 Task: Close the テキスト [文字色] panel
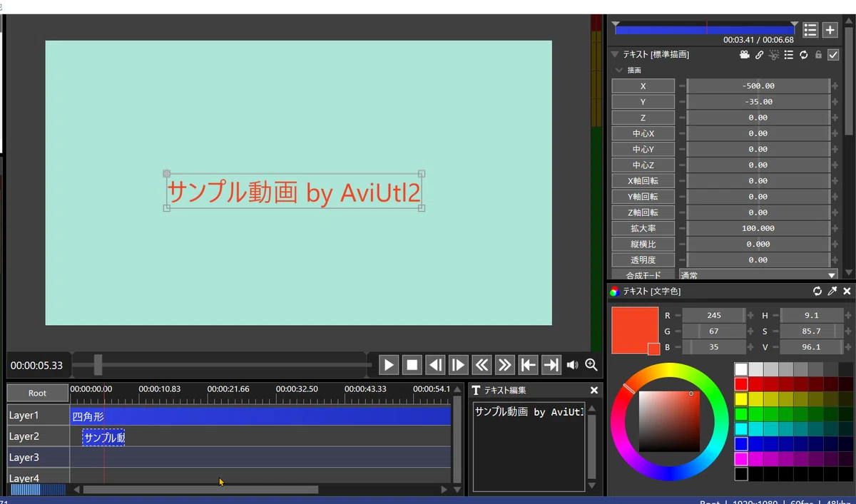point(847,291)
